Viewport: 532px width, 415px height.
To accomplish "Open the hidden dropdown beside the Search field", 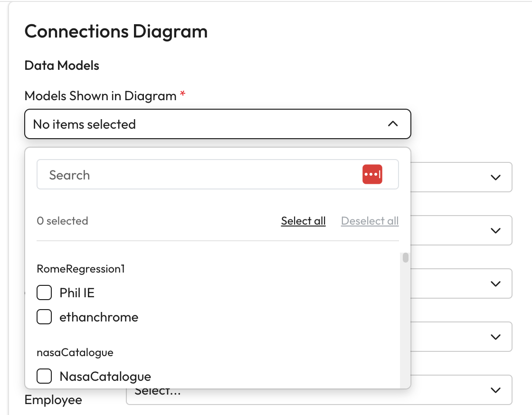I will tap(495, 177).
